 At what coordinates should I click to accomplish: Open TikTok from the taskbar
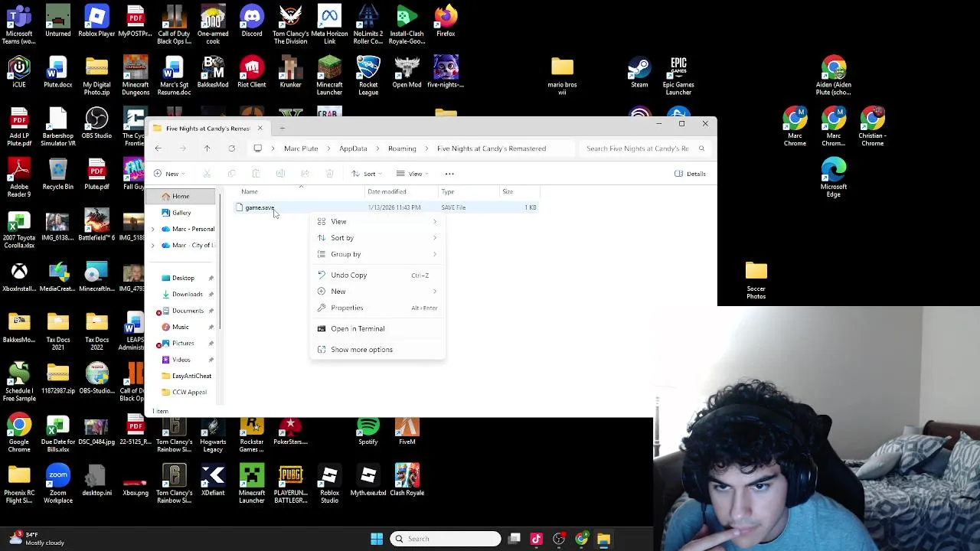point(536,539)
